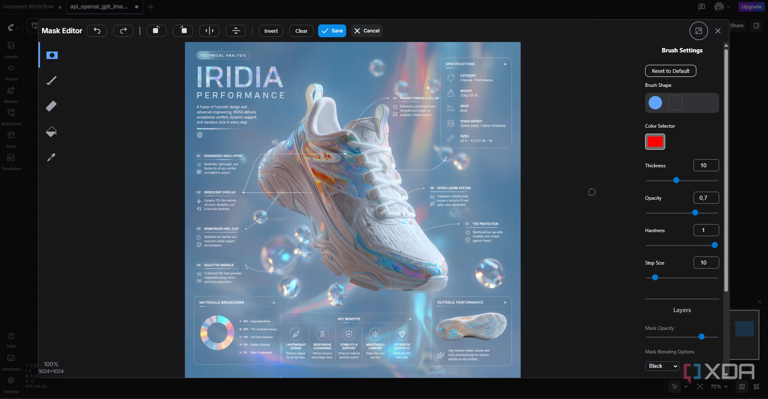This screenshot has height=399, width=768.
Task: Clear the mask
Action: [x=301, y=31]
